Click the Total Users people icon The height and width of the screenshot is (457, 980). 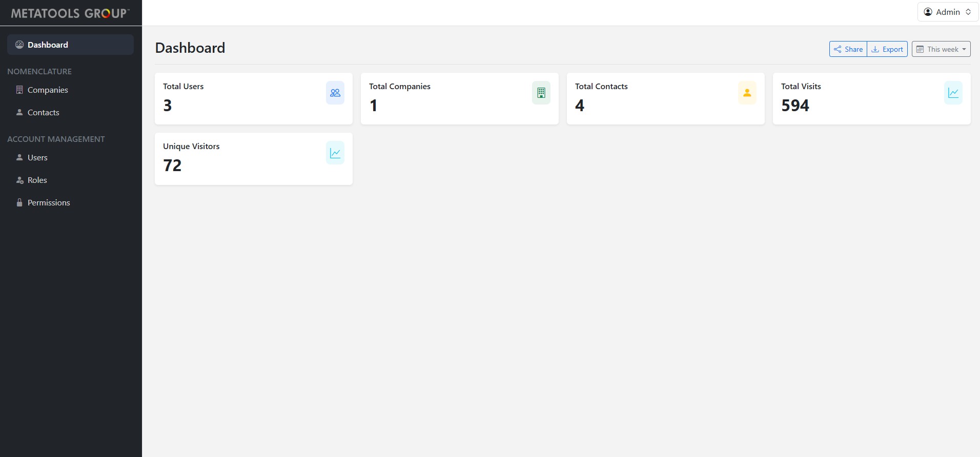pyautogui.click(x=335, y=93)
